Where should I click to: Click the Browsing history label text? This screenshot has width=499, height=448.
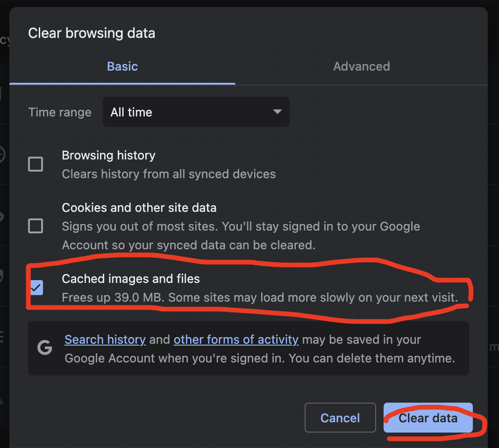[108, 155]
